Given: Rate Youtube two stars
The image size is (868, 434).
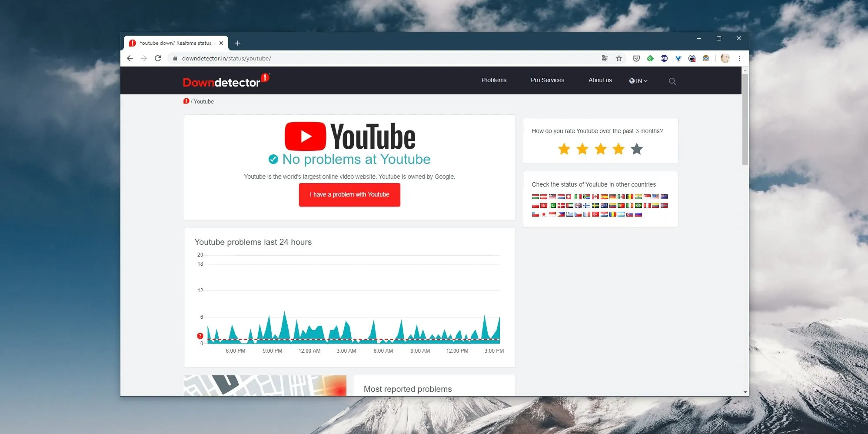Looking at the screenshot, I should [x=582, y=149].
